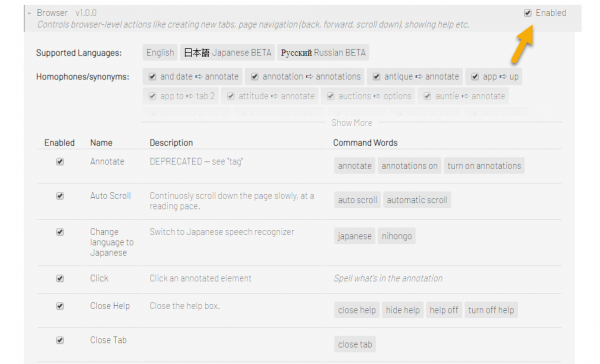Toggle 'annotation ➪ annotations' homophone
This screenshot has width=600, height=364.
254,77
